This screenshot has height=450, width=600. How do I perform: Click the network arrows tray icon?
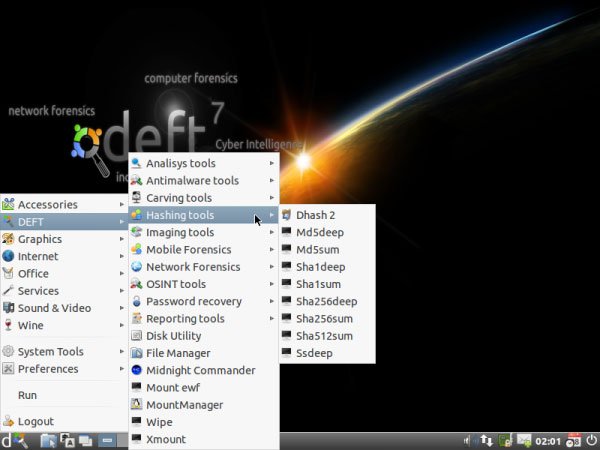486,441
